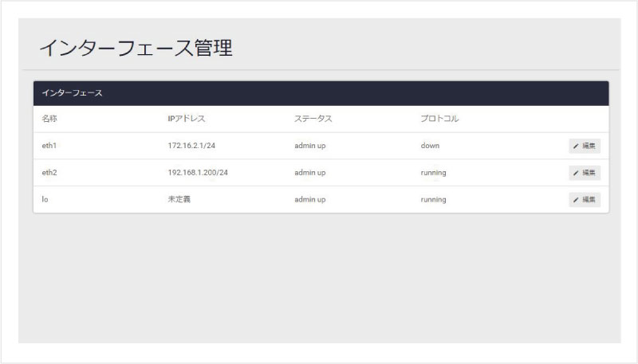
Task: Click the down protocol value for eth1
Action: click(430, 146)
